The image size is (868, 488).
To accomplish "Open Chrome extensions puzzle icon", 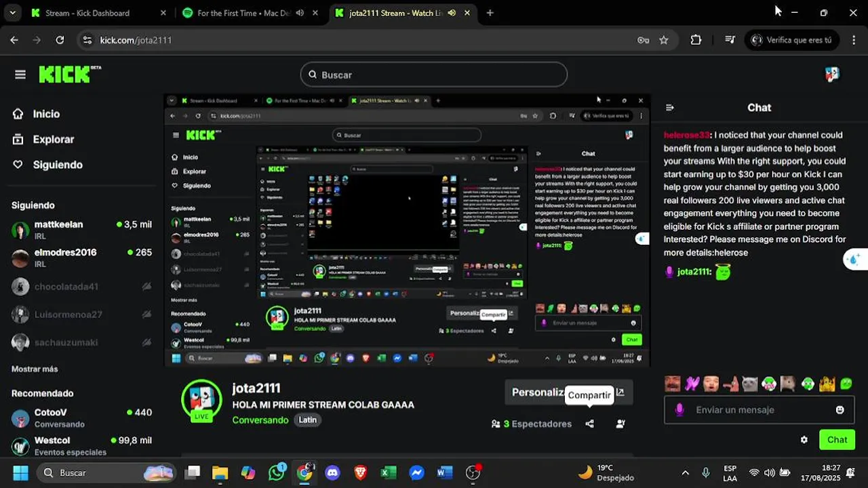I will coord(696,40).
